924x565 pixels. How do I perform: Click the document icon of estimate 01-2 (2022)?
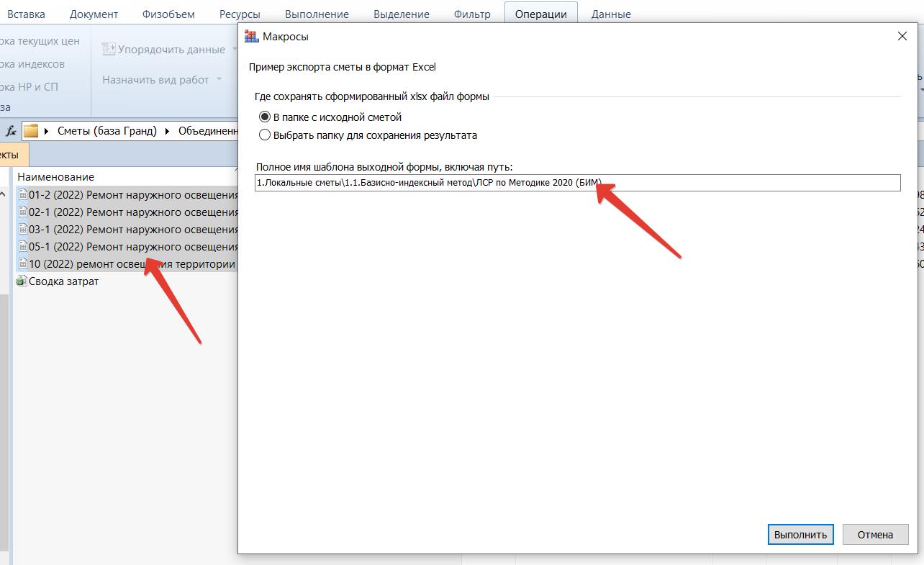[22, 195]
